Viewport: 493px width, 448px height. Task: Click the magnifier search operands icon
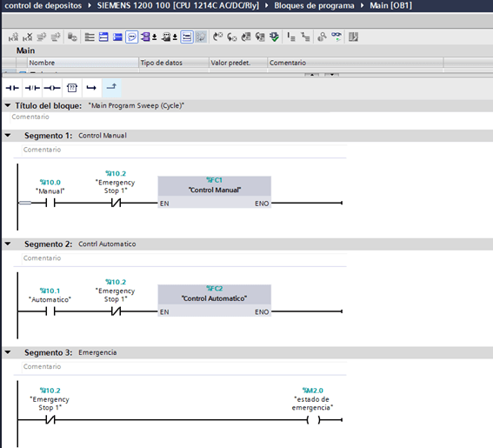pos(322,37)
